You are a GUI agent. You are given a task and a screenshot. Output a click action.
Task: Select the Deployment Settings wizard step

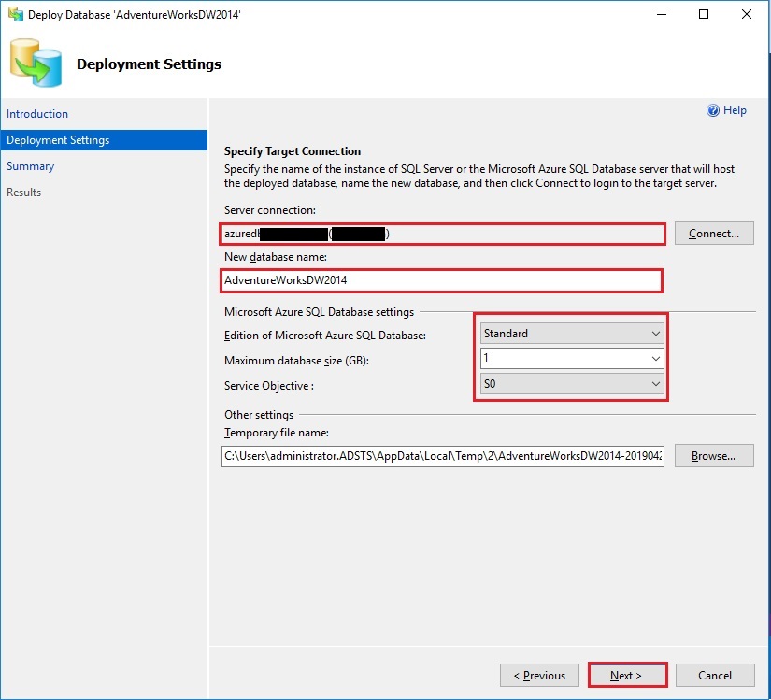(x=104, y=140)
